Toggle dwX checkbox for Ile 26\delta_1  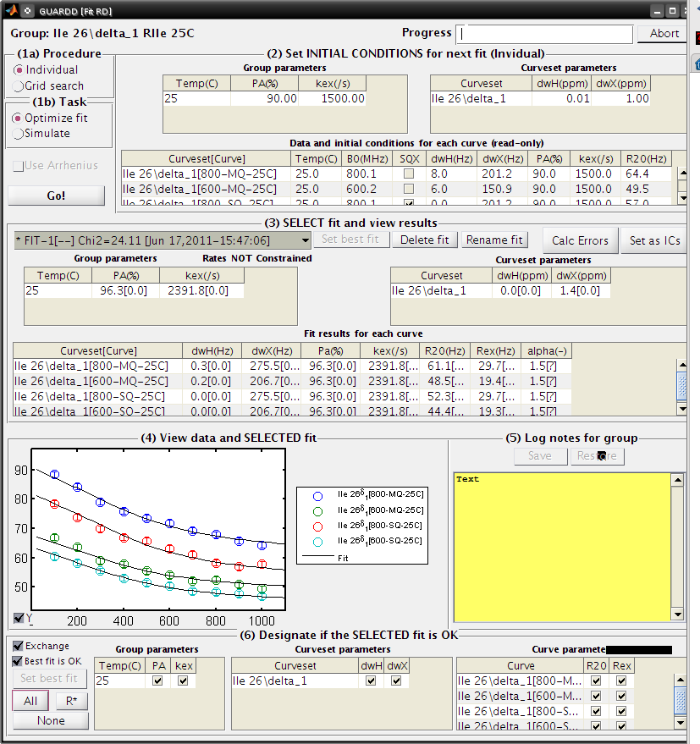(x=396, y=681)
